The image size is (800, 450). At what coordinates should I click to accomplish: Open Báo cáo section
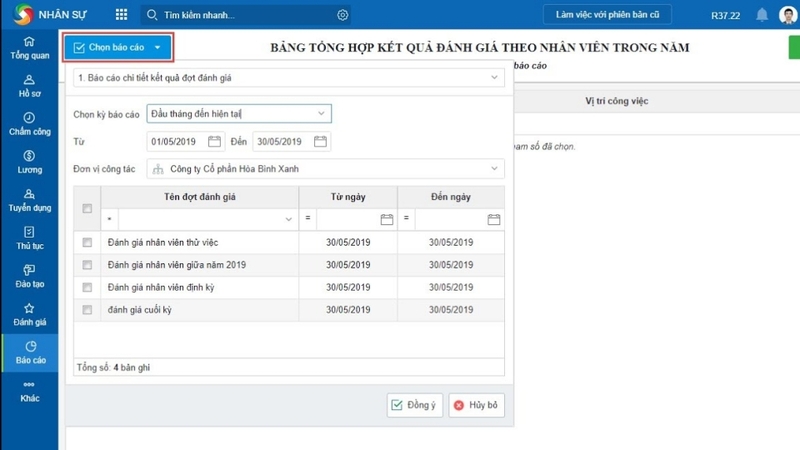tap(30, 353)
